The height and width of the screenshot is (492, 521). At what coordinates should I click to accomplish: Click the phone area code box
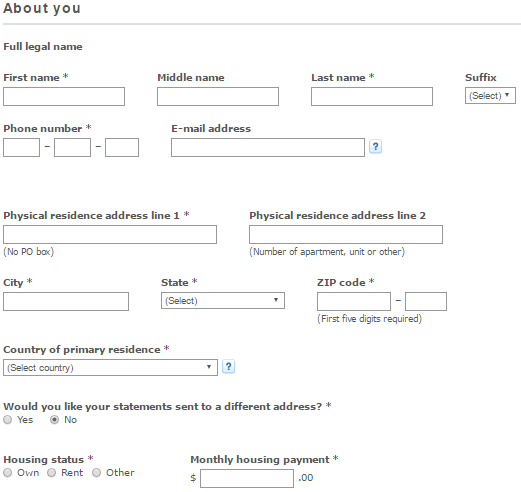click(x=22, y=148)
